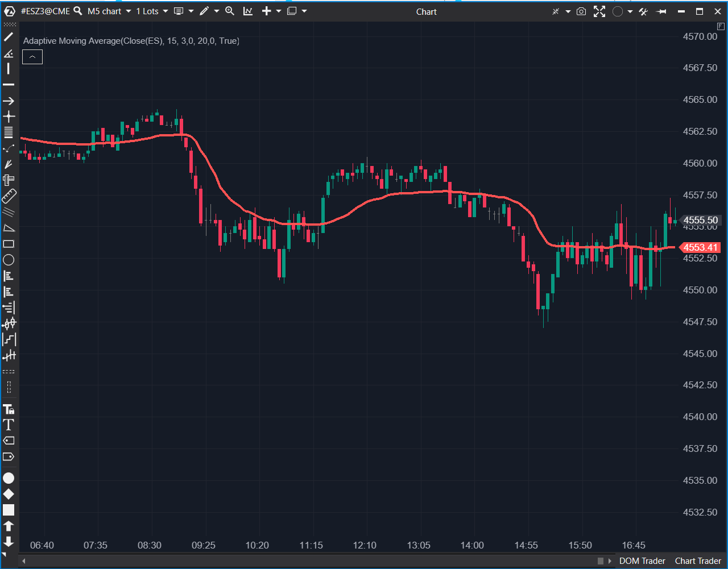The width and height of the screenshot is (728, 569).
Task: Open the 1 Lots quantity dropdown
Action: [x=152, y=11]
